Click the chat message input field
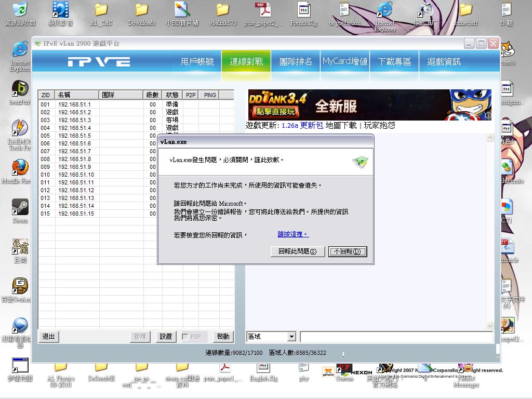Screen dimensions: 532x399 [395, 337]
